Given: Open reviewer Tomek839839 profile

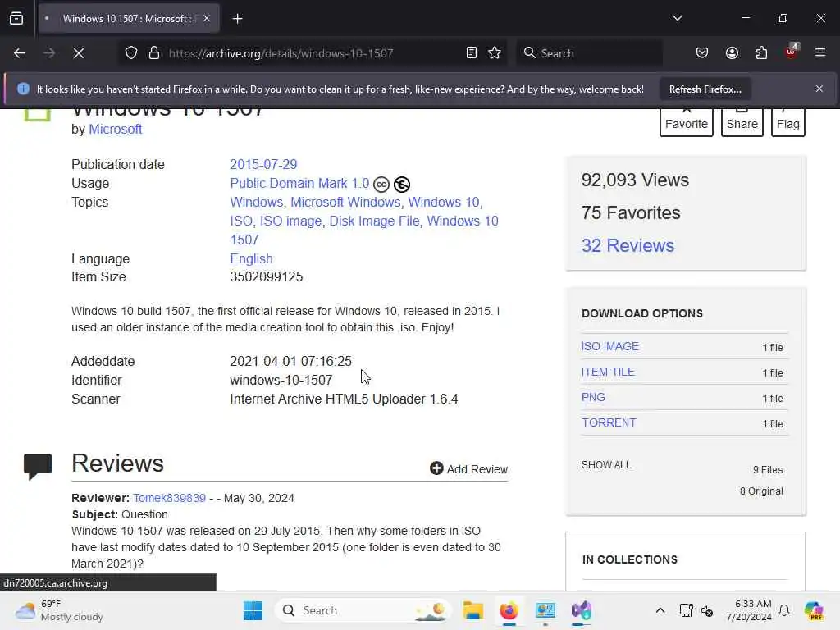Looking at the screenshot, I should point(169,498).
